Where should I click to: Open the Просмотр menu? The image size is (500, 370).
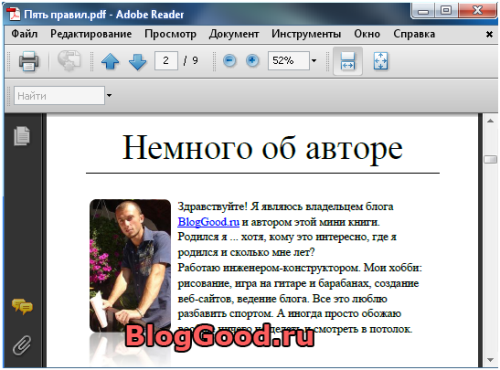[170, 34]
